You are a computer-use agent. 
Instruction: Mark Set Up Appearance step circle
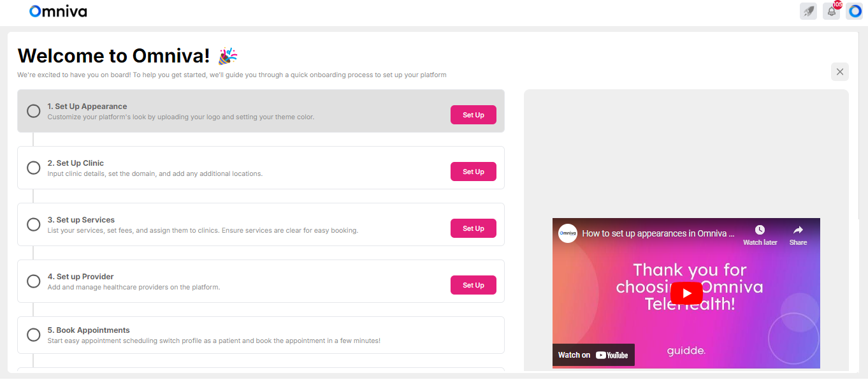coord(34,111)
